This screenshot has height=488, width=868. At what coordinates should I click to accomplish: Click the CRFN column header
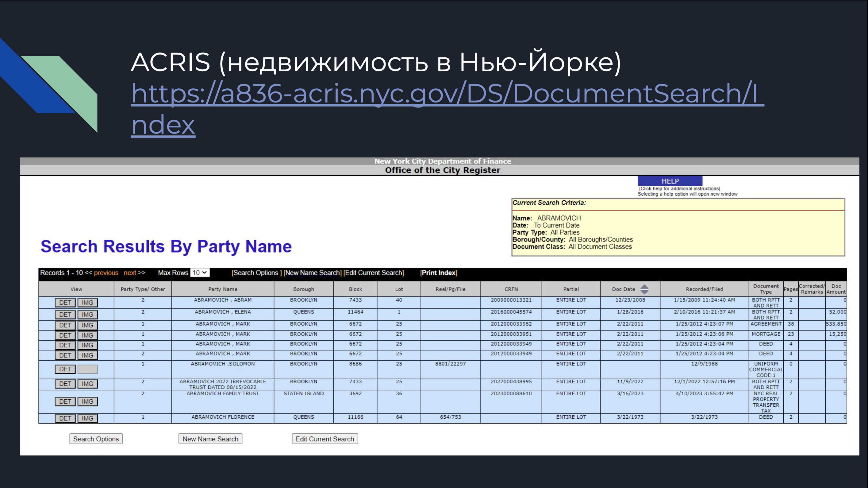coord(511,289)
